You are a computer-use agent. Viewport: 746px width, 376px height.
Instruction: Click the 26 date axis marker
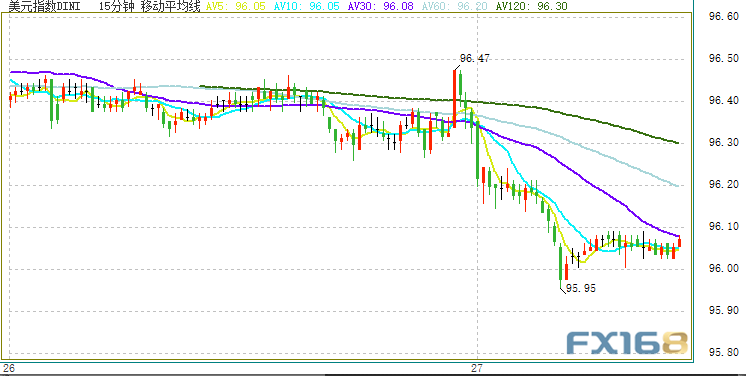(9, 368)
